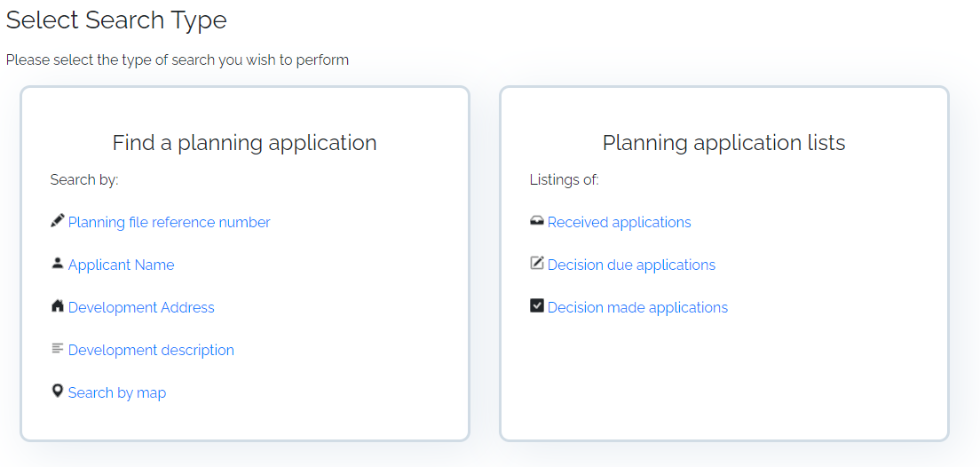Search by Applicant Name link
The width and height of the screenshot is (980, 467).
click(x=122, y=265)
